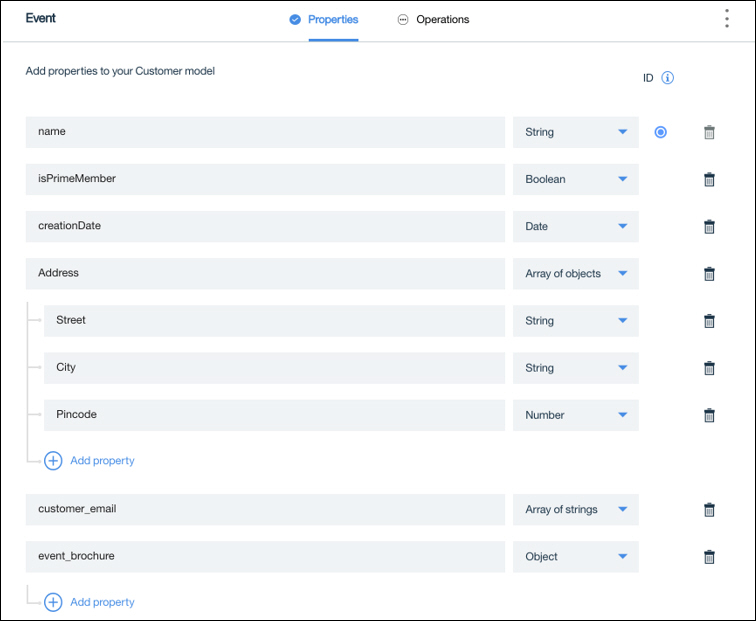This screenshot has width=756, height=621.
Task: Expand the Array of objects type dropdown
Action: tap(576, 274)
